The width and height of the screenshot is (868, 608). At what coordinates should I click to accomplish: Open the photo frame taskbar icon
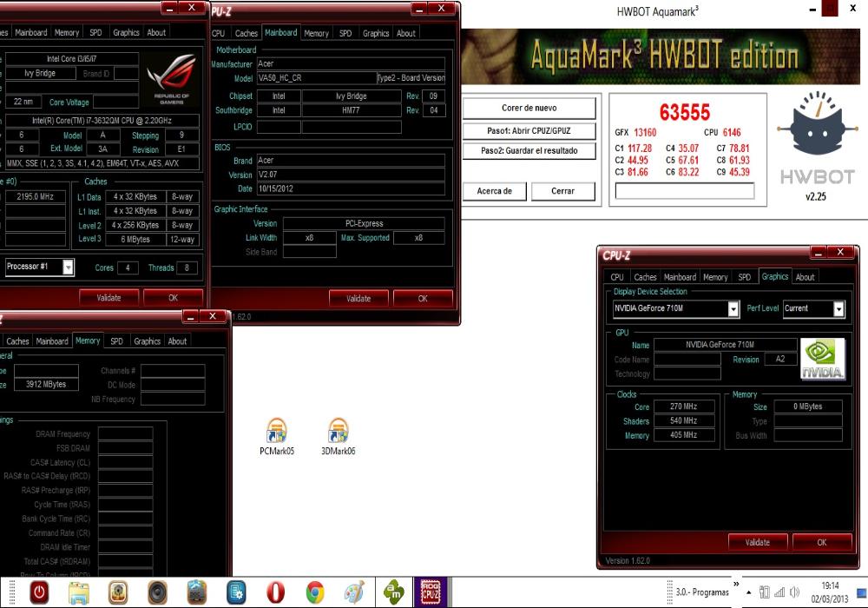pyautogui.click(x=118, y=592)
